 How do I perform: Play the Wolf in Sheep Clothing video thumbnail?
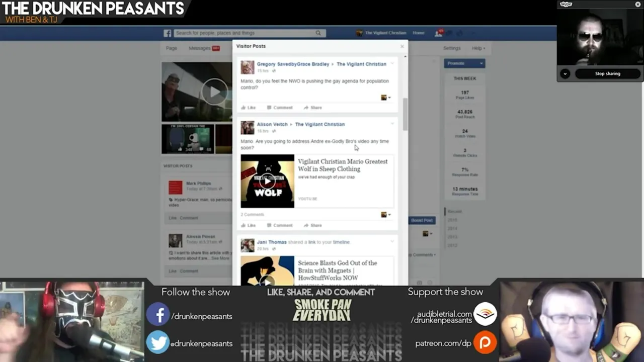pos(267,181)
